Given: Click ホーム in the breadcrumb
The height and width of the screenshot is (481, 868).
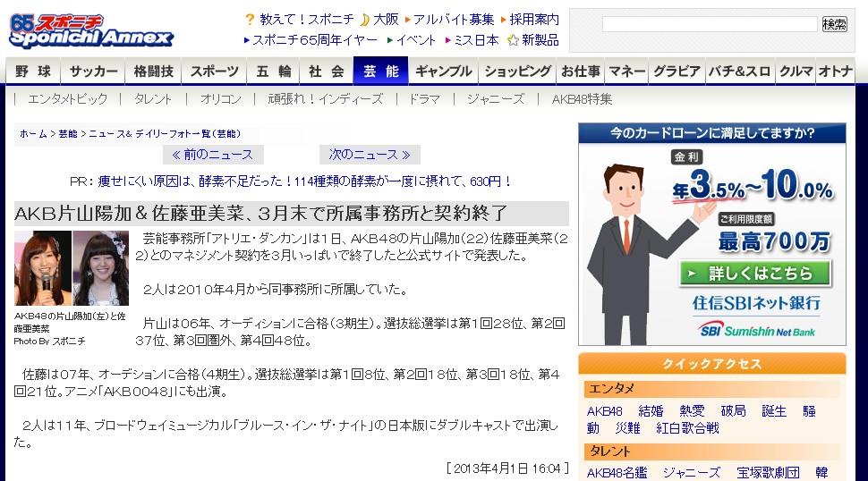Looking at the screenshot, I should click(x=33, y=134).
